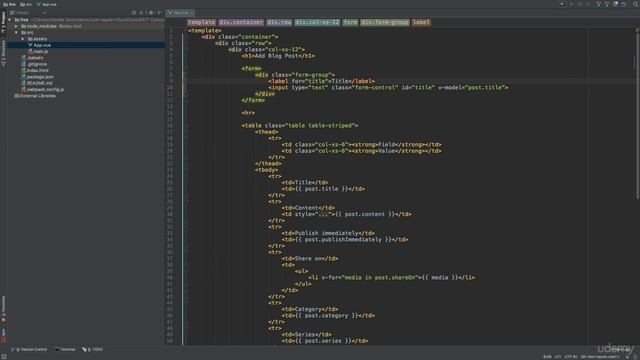The width and height of the screenshot is (640, 360).
Task: Collapse the project root folder in the tree
Action: [x=10, y=20]
